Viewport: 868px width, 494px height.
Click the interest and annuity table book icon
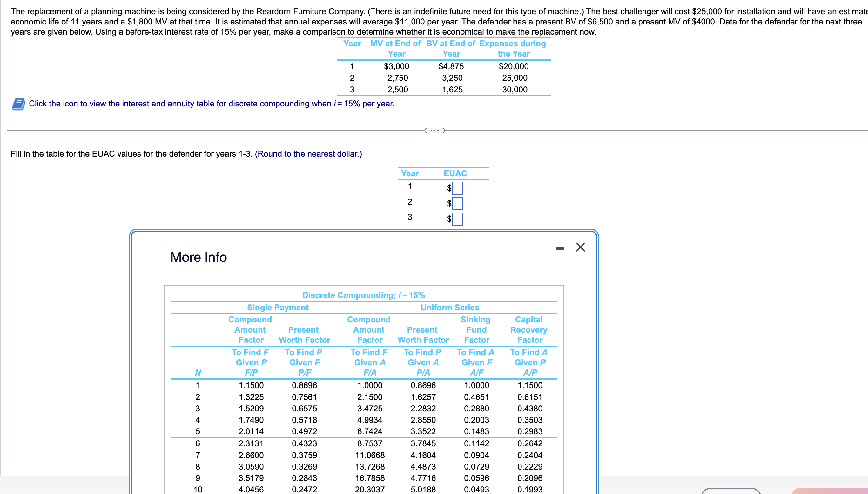click(x=18, y=105)
